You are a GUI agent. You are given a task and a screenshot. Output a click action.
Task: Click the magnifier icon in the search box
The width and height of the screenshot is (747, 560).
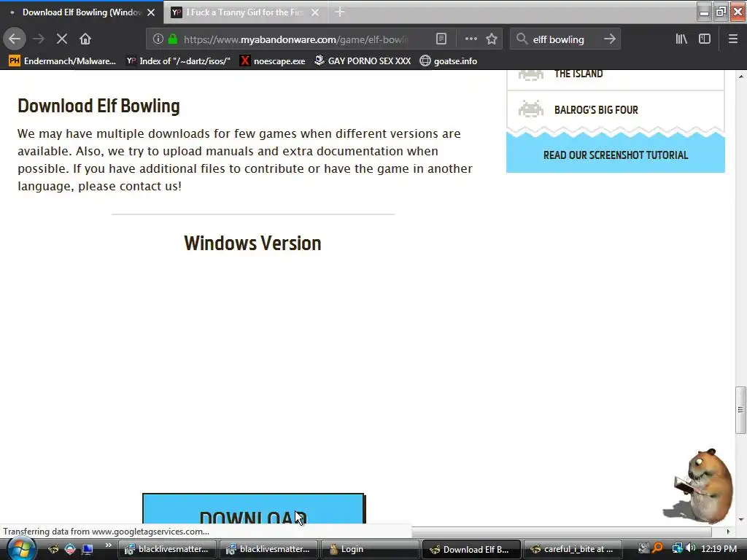point(522,39)
